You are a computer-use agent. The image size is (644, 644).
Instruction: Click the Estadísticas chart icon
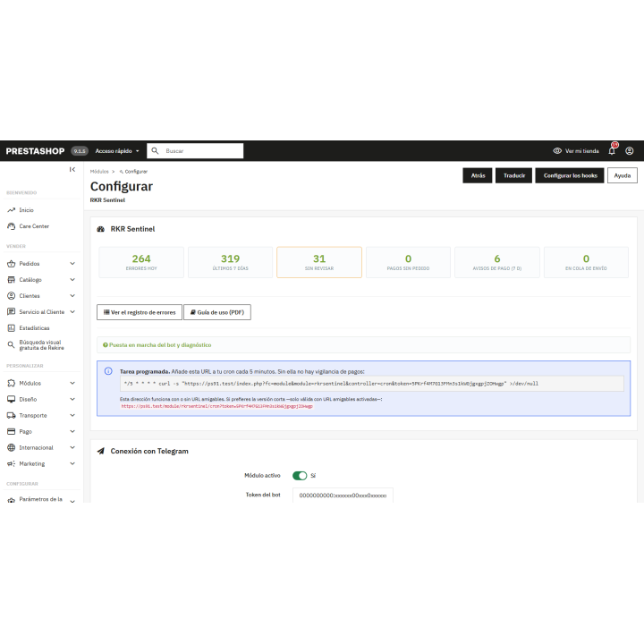[x=11, y=328]
